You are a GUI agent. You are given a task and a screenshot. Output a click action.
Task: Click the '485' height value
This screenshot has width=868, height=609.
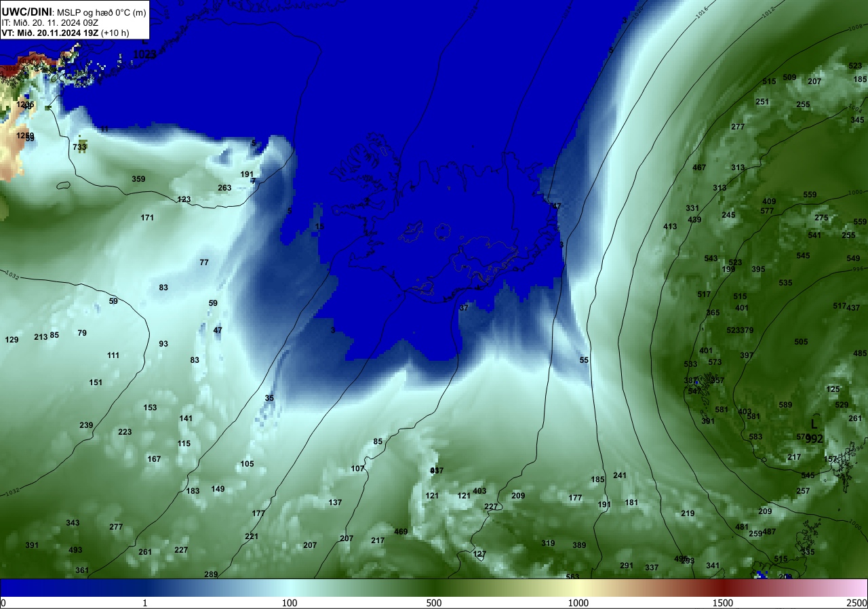(860, 353)
